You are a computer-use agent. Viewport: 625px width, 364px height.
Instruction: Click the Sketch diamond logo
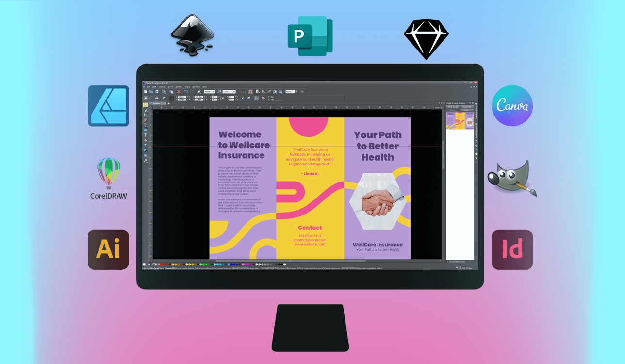[426, 39]
